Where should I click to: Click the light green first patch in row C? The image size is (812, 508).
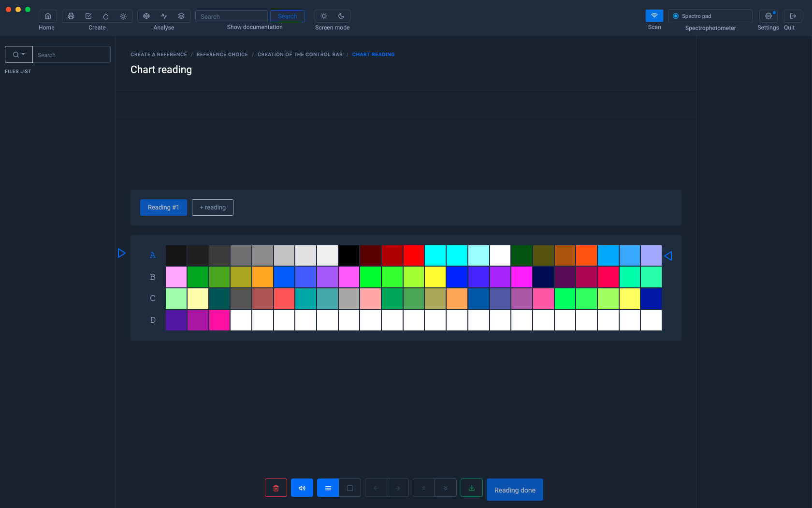coord(176,299)
